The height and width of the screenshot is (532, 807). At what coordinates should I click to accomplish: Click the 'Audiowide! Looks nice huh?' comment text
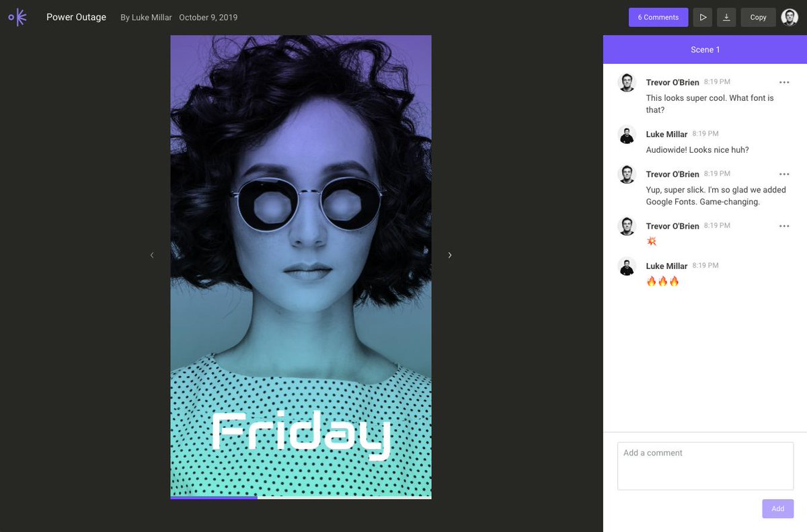697,150
